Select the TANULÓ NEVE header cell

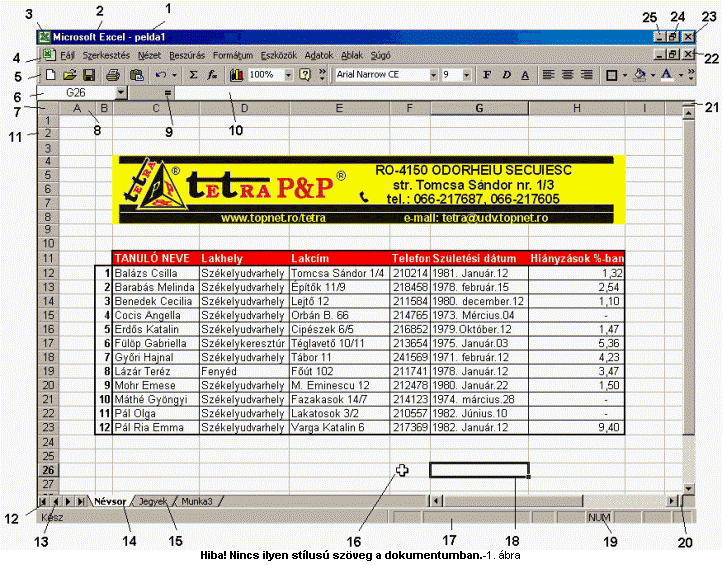[156, 258]
